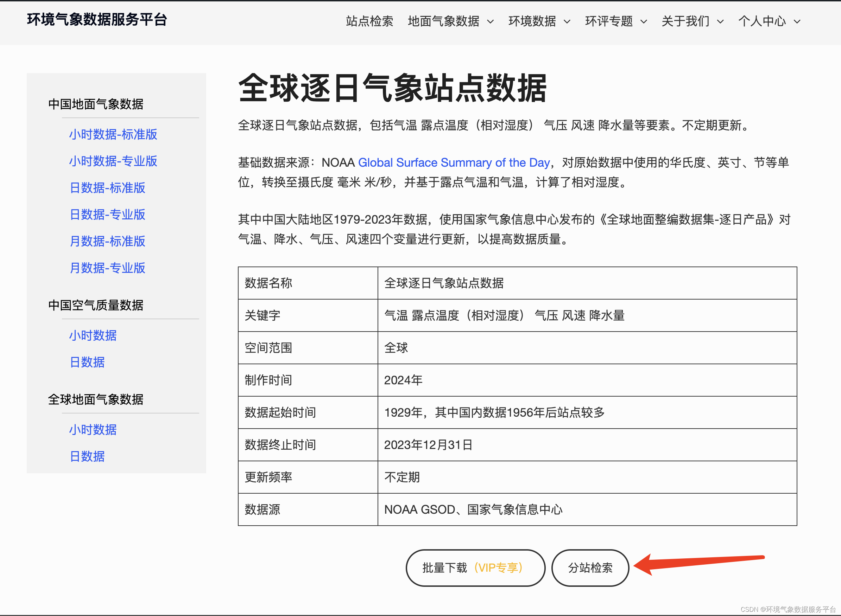
Task: Open 日数据 under 全球地面气象数据
Action: point(87,456)
